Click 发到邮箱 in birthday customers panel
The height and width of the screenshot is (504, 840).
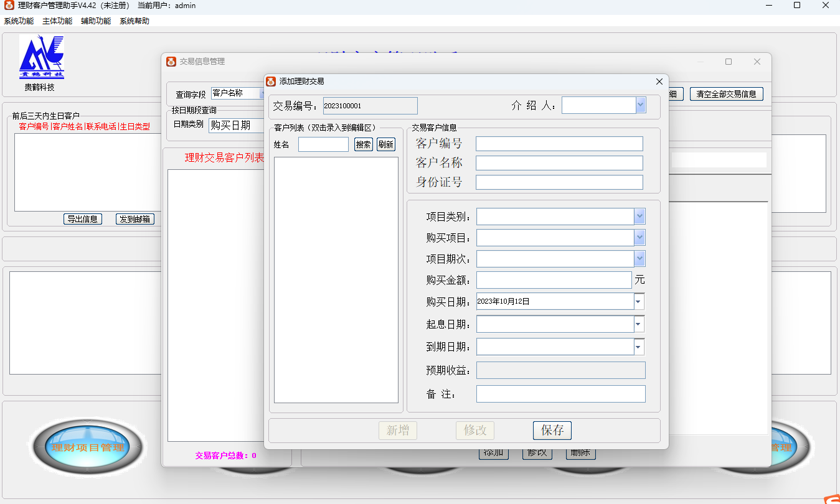point(135,219)
